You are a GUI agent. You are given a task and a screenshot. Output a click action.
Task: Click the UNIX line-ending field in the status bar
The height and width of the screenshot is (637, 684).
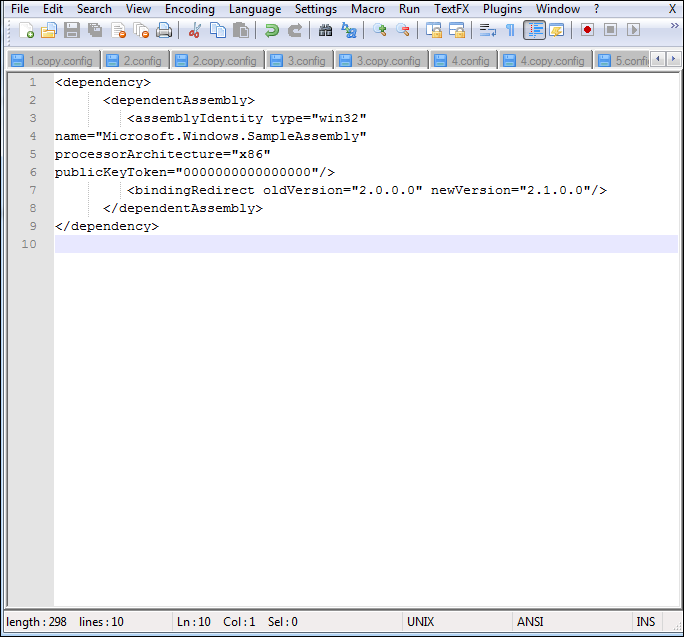click(421, 622)
